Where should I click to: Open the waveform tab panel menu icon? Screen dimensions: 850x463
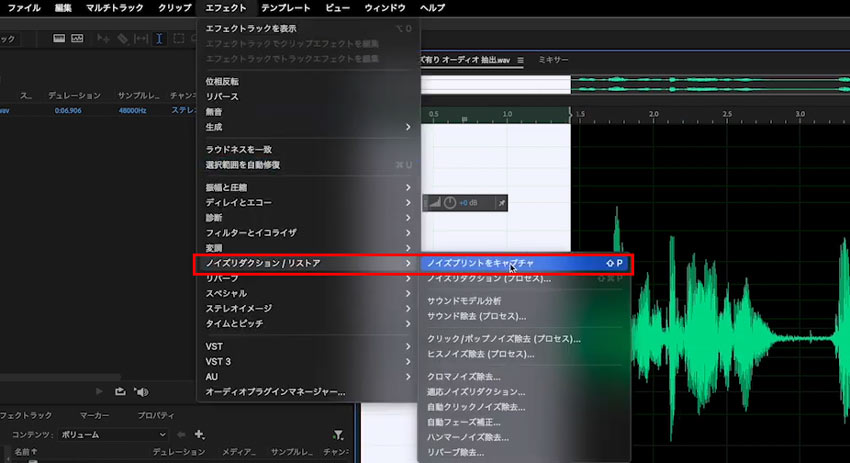(x=520, y=60)
